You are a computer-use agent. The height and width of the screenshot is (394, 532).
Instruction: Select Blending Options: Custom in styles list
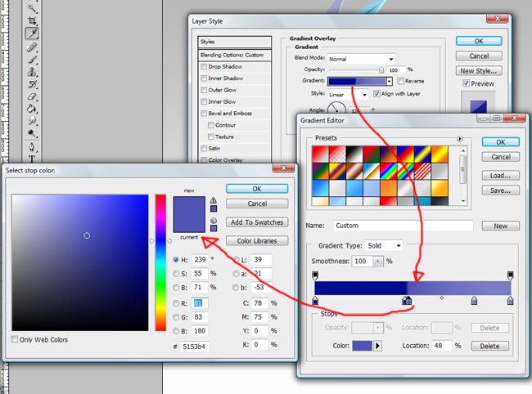(x=235, y=55)
